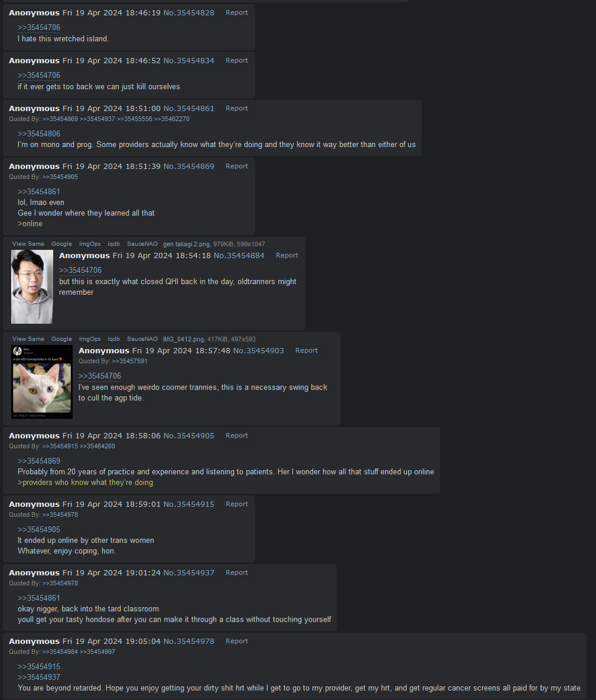596x700 pixels.
Task: Follow quoted-by link >>35454997
Action: coord(97,652)
